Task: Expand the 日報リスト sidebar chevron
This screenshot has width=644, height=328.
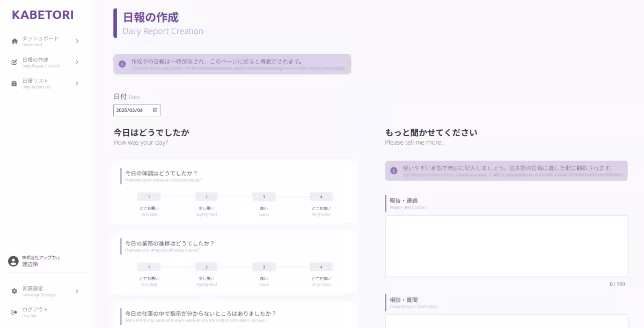Action: tap(77, 83)
